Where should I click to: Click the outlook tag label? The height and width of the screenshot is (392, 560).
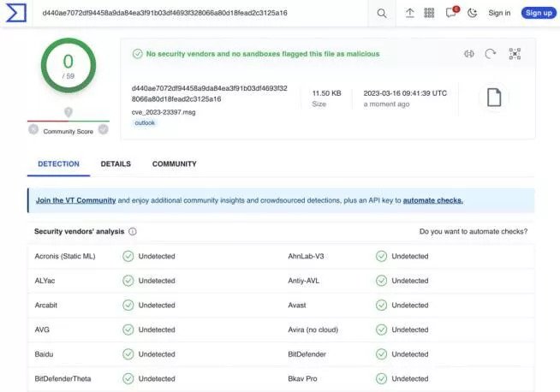[145, 123]
